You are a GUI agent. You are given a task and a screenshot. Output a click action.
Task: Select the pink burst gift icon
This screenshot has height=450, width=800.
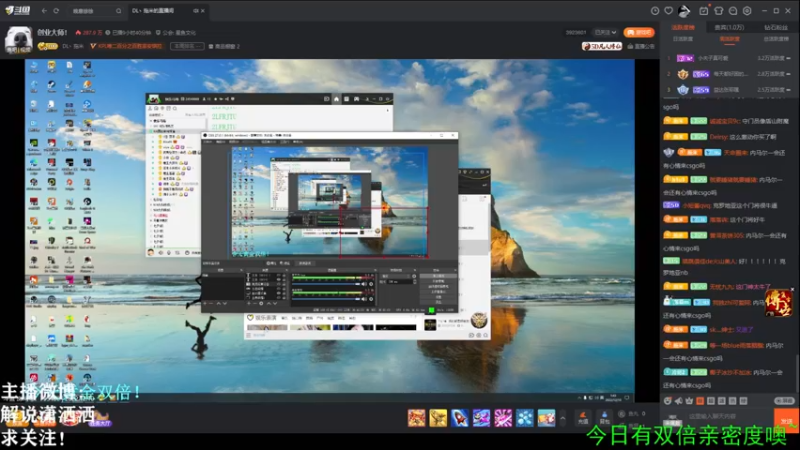point(503,418)
